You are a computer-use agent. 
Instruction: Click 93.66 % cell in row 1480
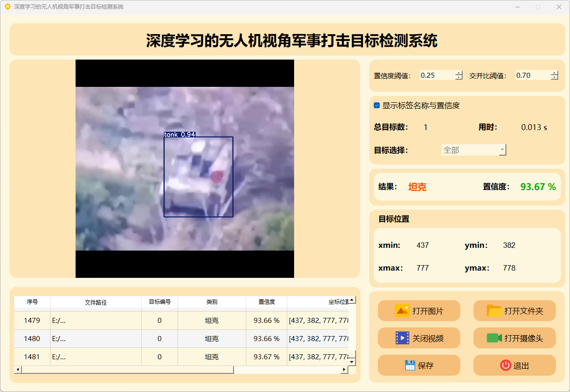266,339
